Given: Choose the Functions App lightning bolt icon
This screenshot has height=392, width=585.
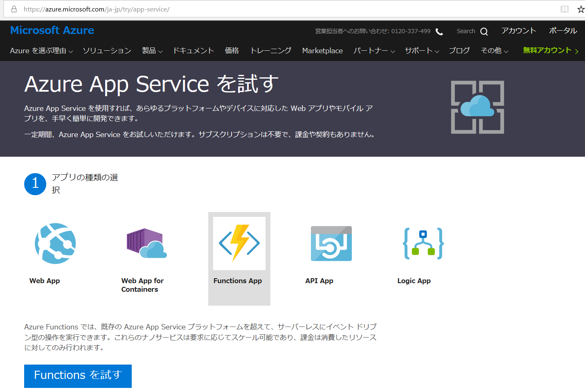Looking at the screenshot, I should (x=239, y=243).
